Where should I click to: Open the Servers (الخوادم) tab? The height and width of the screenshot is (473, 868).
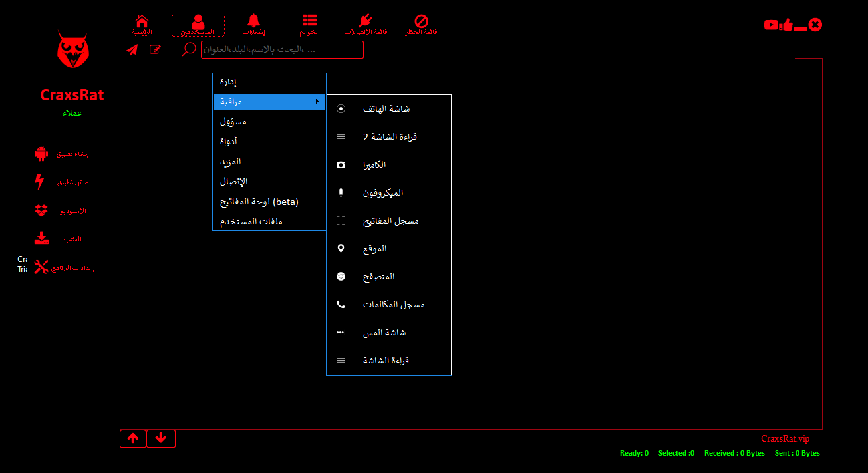tap(309, 25)
